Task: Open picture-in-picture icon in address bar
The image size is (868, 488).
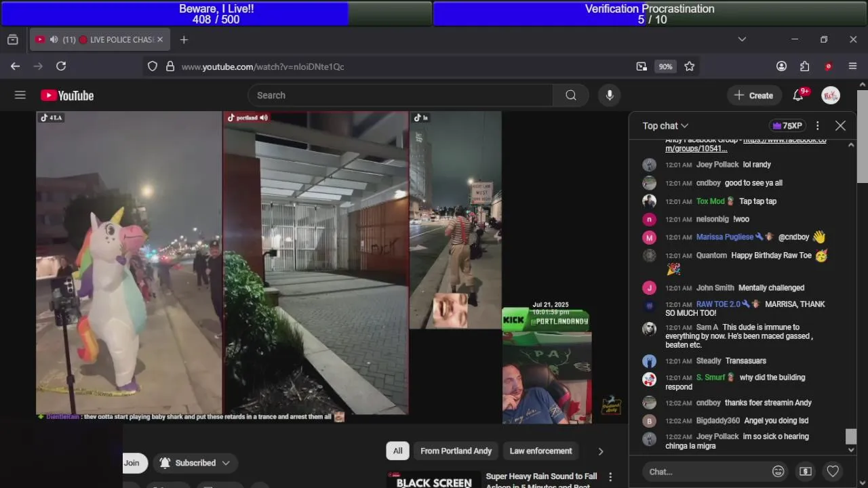Action: pos(642,66)
